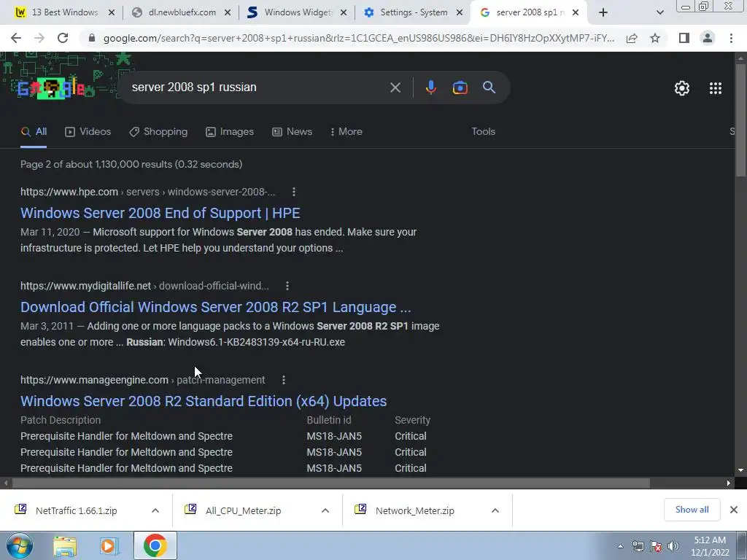Open options for the manageengine.com result

point(284,380)
